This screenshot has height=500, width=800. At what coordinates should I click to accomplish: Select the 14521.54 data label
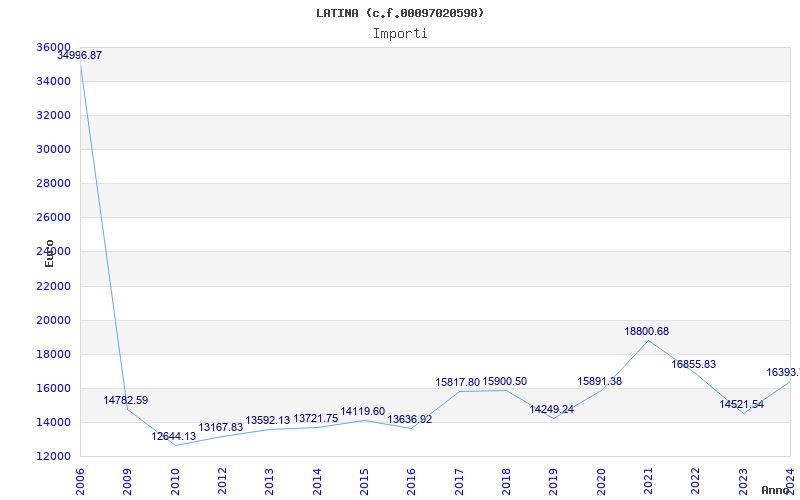[x=741, y=405]
